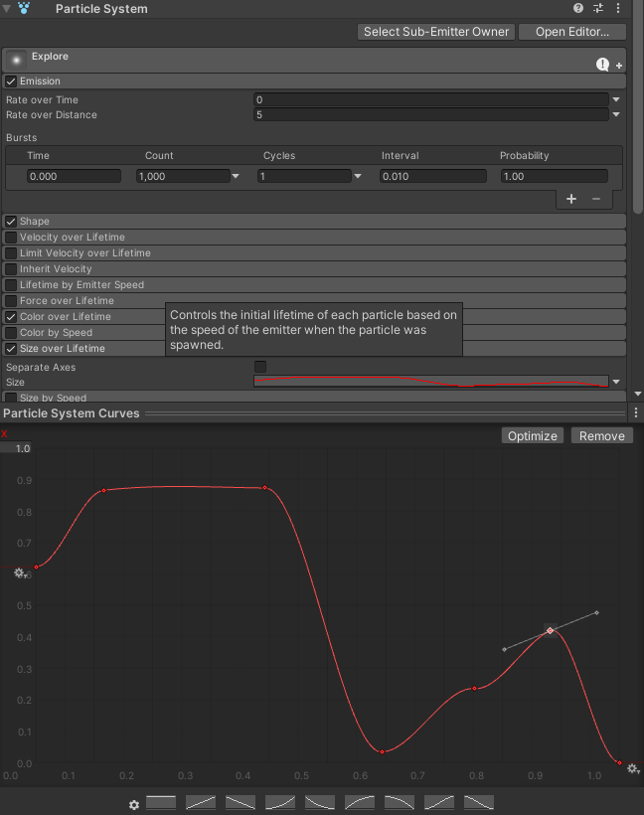Add a new burst with plus button
The height and width of the screenshot is (815, 644).
coord(571,199)
